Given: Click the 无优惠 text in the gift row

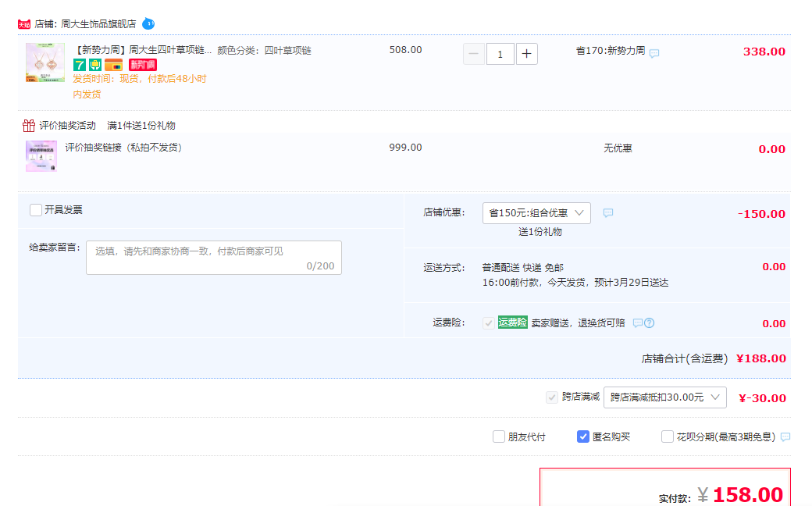Looking at the screenshot, I should pos(618,148).
